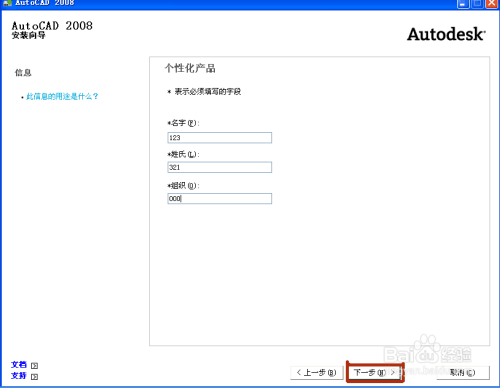
Task: Continue with the 下一步 button
Action: (375, 372)
